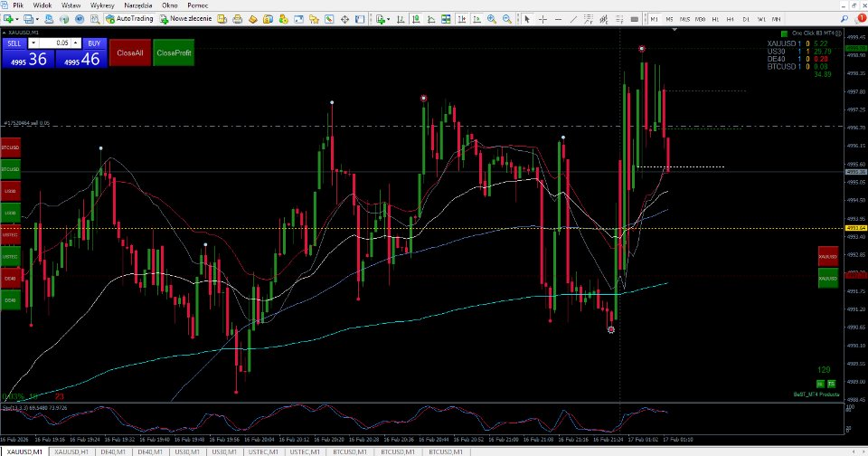Image resolution: width=868 pixels, height=456 pixels.
Task: Click the screenshot image toolbar icon
Action: (298, 19)
